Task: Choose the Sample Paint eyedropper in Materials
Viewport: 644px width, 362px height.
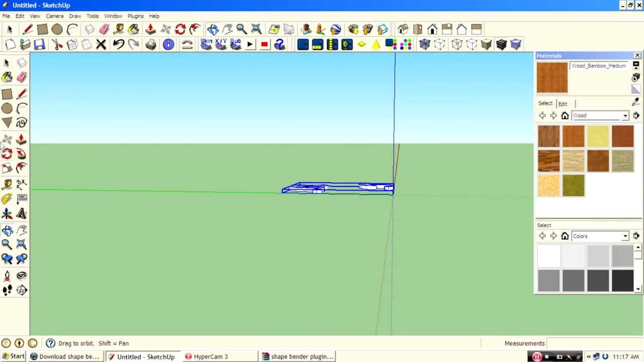Action: click(x=635, y=103)
